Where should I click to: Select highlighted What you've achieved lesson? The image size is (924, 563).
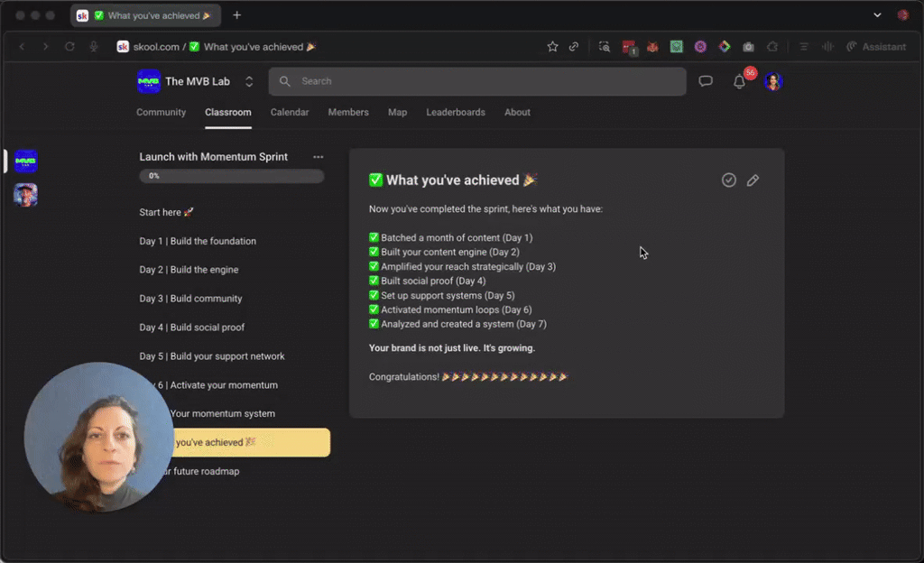click(251, 442)
